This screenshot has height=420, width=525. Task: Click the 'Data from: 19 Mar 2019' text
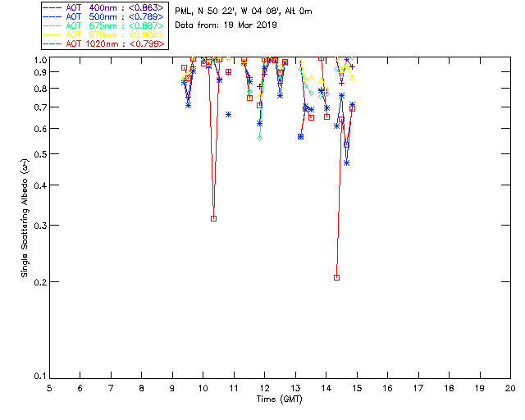coord(226,25)
